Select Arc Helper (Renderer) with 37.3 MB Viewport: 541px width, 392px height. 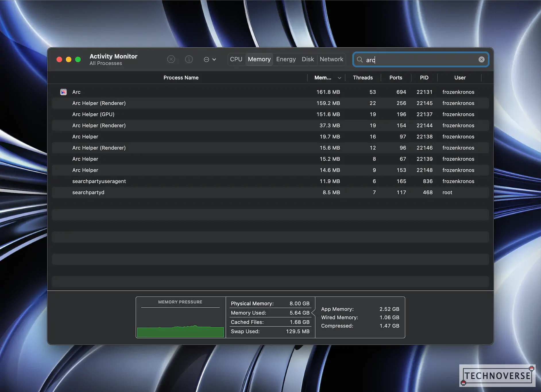[x=270, y=125]
